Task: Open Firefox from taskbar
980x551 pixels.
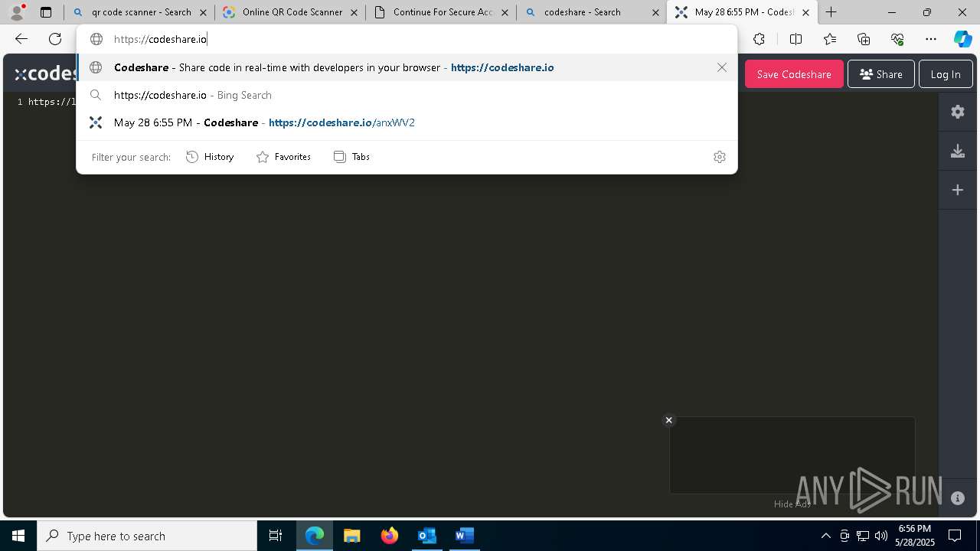Action: coord(389,536)
